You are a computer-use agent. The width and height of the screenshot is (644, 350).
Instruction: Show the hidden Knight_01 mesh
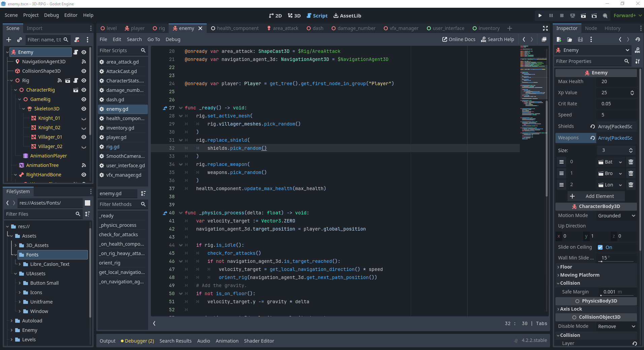pos(84,118)
